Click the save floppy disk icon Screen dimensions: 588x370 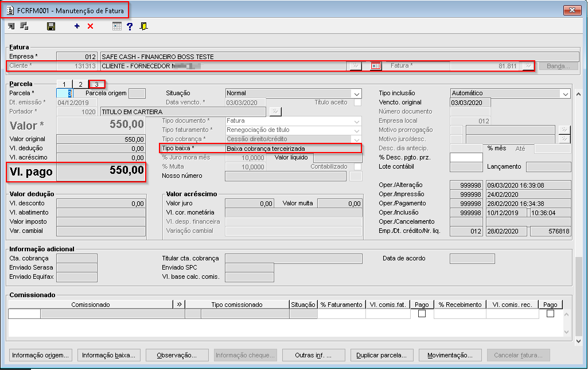(51, 26)
